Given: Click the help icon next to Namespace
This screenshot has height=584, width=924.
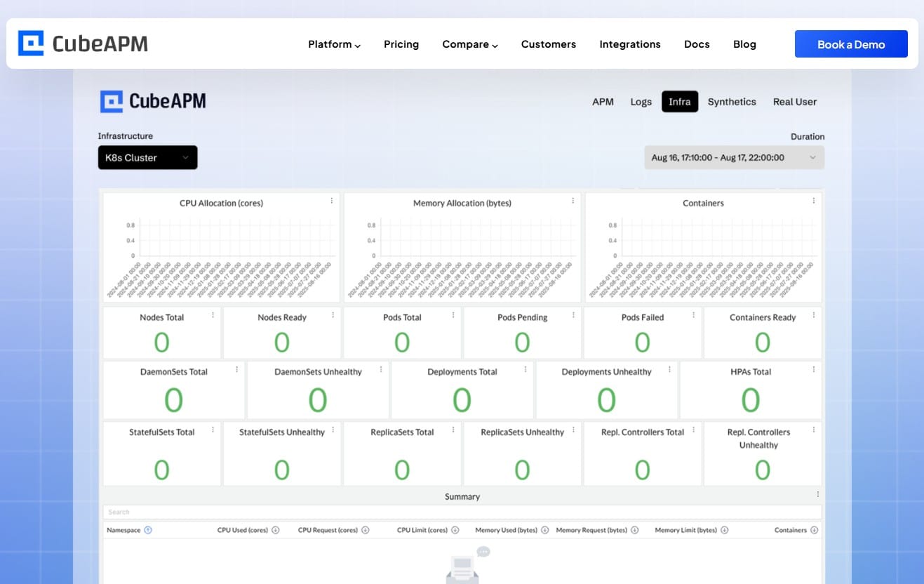Looking at the screenshot, I should [147, 530].
